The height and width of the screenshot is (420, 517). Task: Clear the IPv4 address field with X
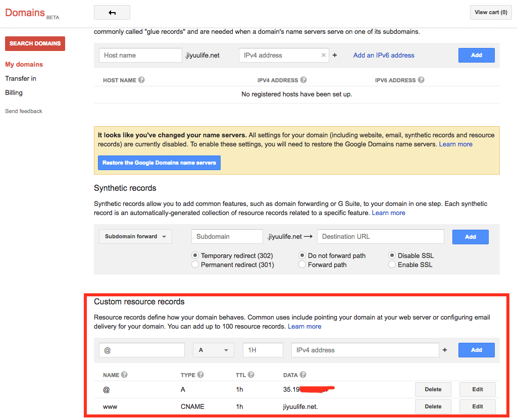pyautogui.click(x=324, y=56)
